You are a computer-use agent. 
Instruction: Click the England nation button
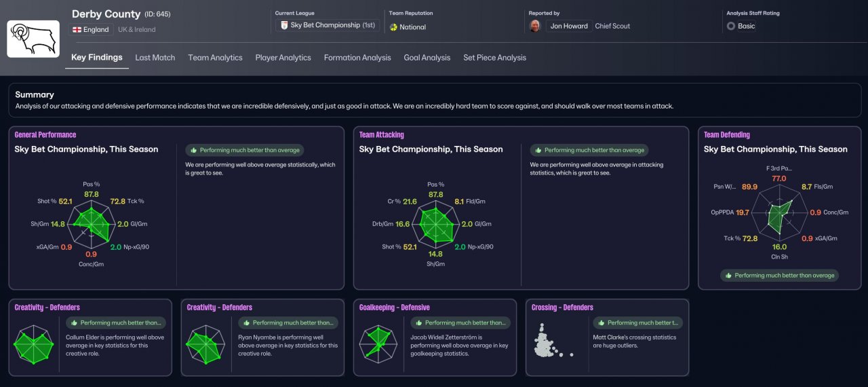coord(90,30)
